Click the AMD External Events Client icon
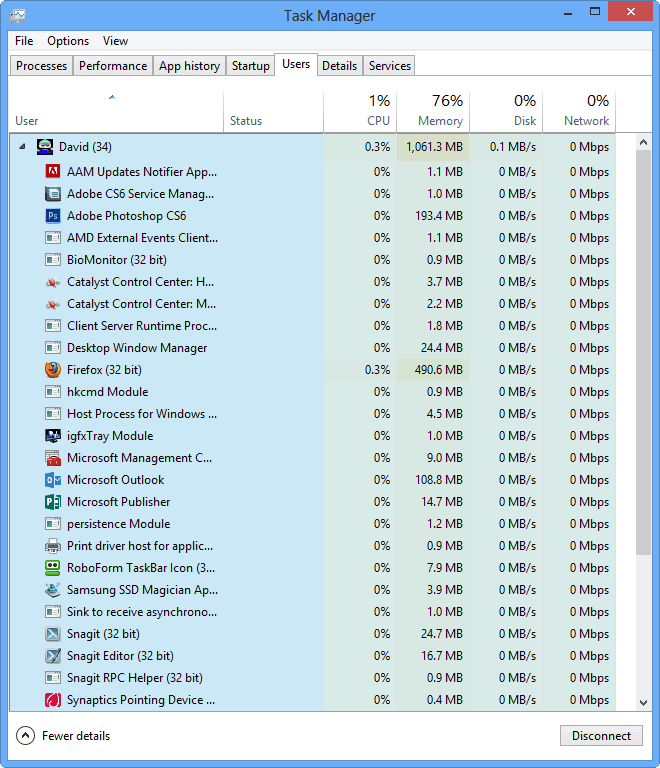The height and width of the screenshot is (768, 660). pos(53,238)
